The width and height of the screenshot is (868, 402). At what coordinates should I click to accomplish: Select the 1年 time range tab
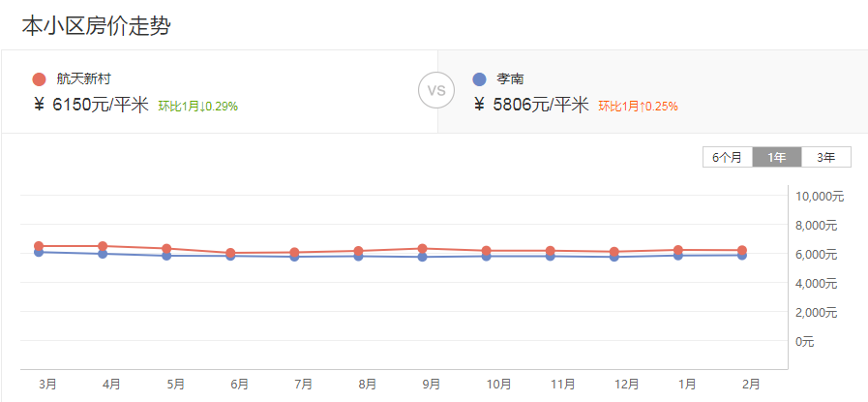(x=777, y=157)
